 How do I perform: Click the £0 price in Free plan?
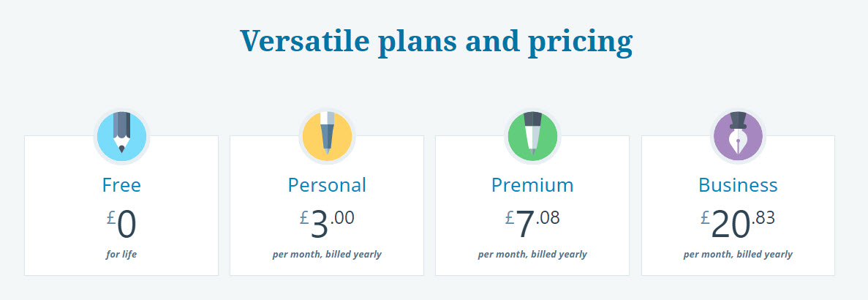point(121,224)
